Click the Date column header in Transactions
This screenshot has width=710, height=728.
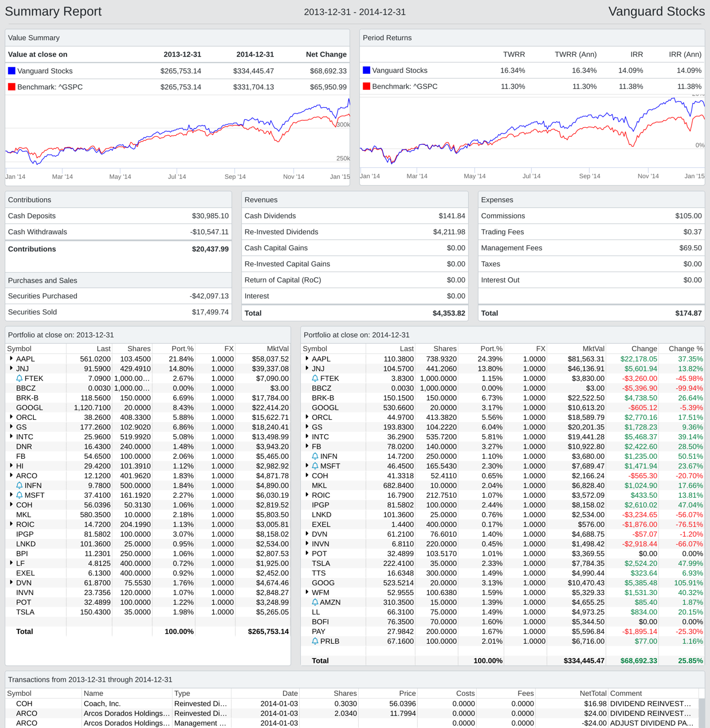pyautogui.click(x=289, y=694)
